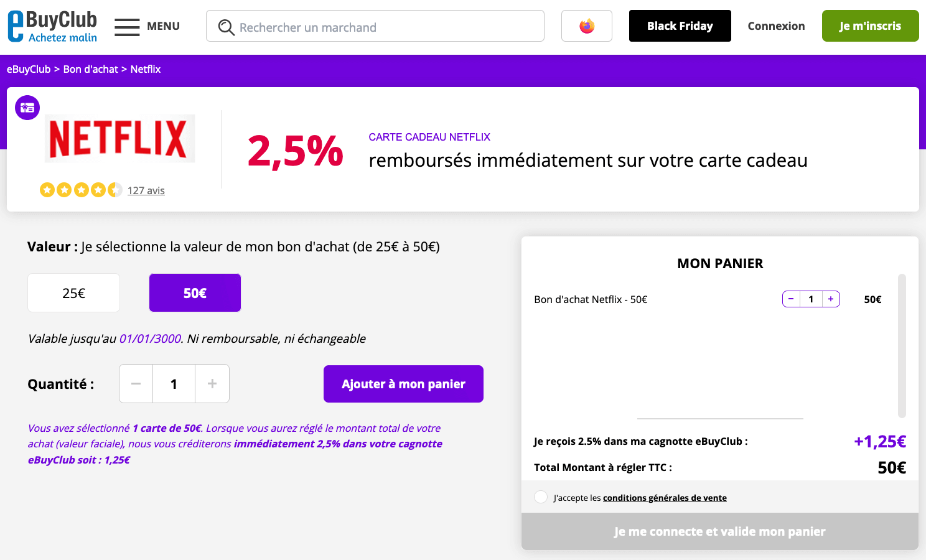Screen dimensions: 926x560
Task: Decrease cart item quantity with minus
Action: [x=791, y=299]
